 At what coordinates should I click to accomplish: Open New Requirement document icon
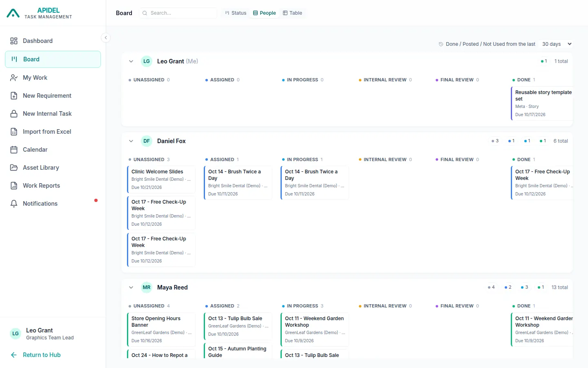14,96
